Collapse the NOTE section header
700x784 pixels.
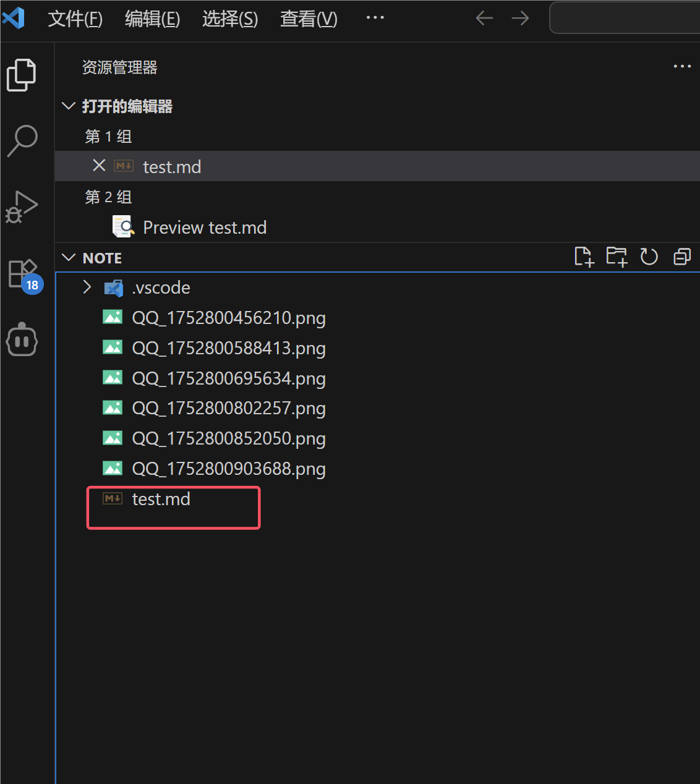pos(68,257)
